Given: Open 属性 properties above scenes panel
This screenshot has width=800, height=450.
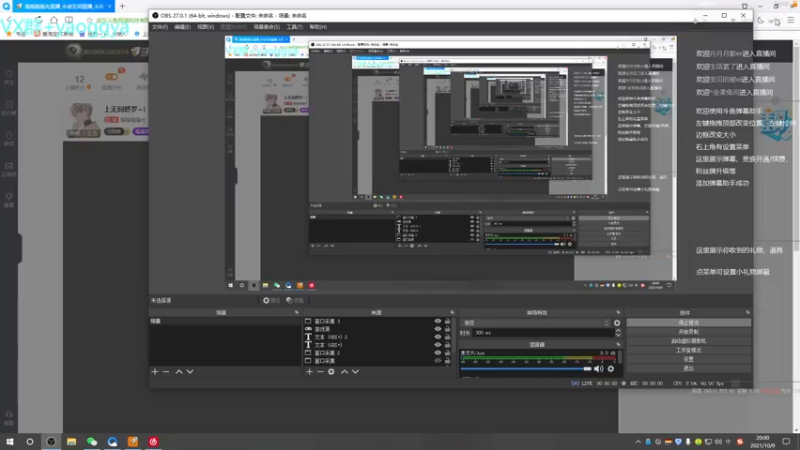Looking at the screenshot, I should click(271, 301).
